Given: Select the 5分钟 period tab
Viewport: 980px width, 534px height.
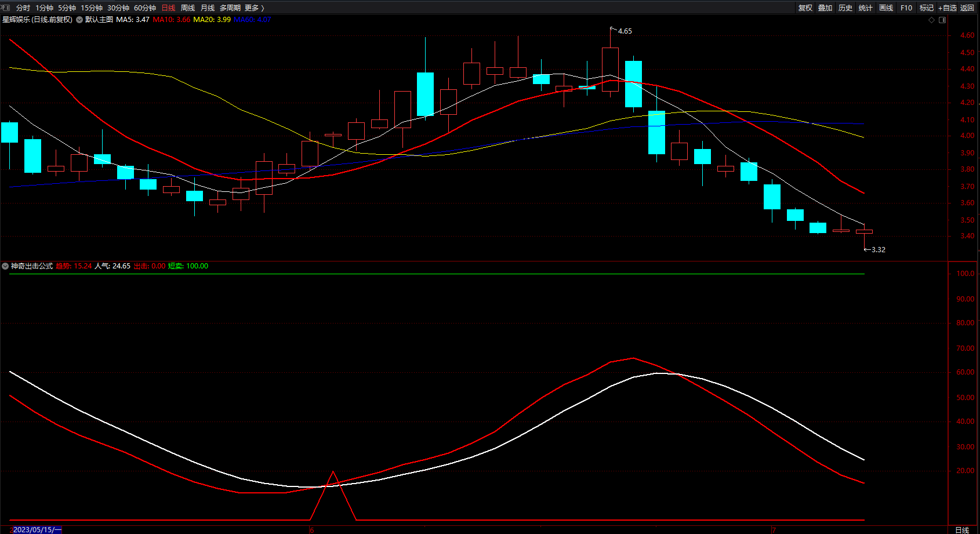Looking at the screenshot, I should point(67,8).
